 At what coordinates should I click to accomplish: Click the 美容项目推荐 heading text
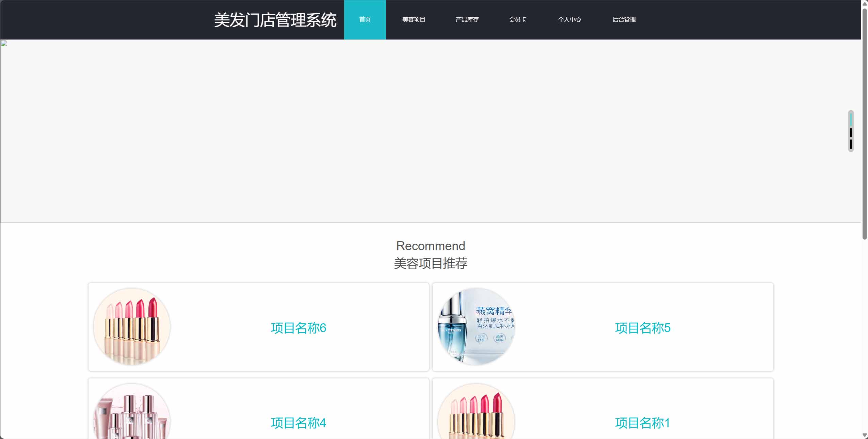point(431,263)
